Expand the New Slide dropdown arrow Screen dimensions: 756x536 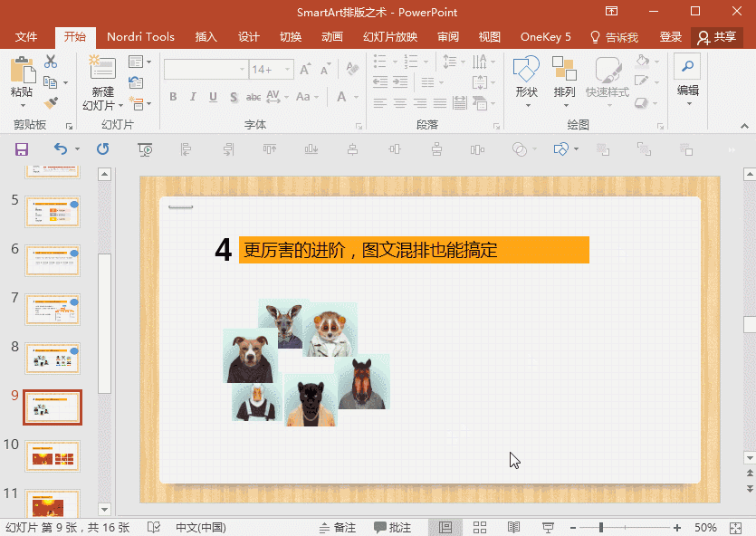pyautogui.click(x=120, y=106)
